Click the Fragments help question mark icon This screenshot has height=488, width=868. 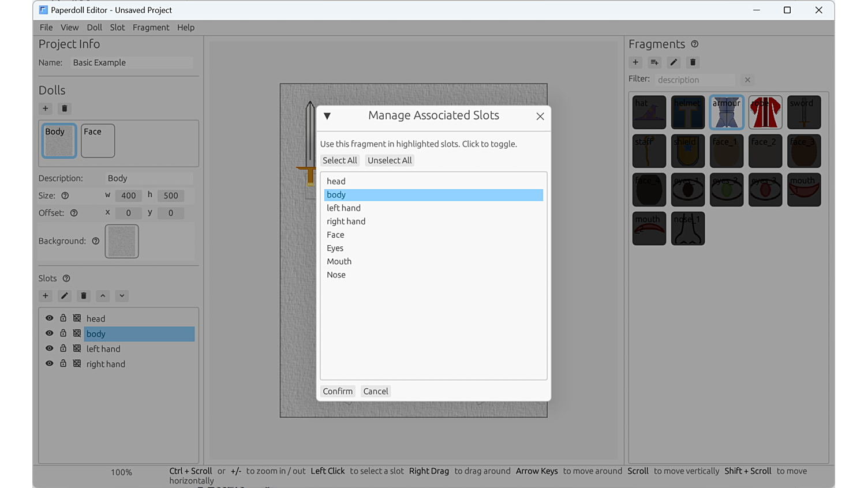695,44
